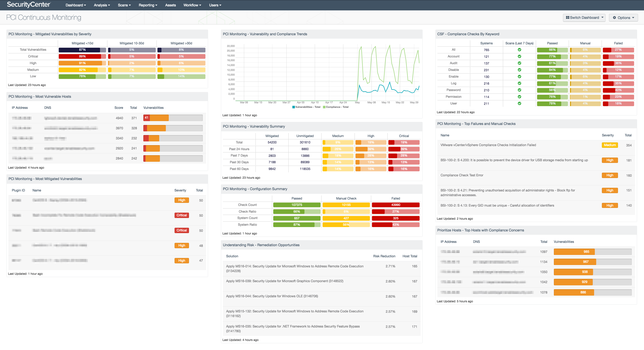Open the Dashboard dropdown menu
The width and height of the screenshot is (644, 350).
pyautogui.click(x=76, y=5)
